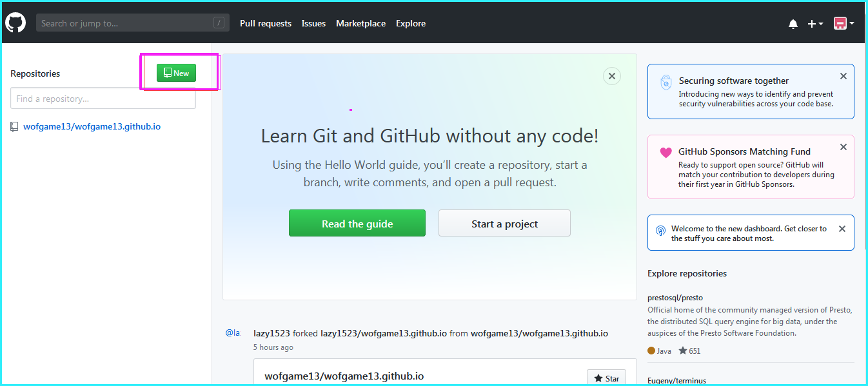Click the star count 651 on presto
The image size is (868, 386).
[x=689, y=351]
